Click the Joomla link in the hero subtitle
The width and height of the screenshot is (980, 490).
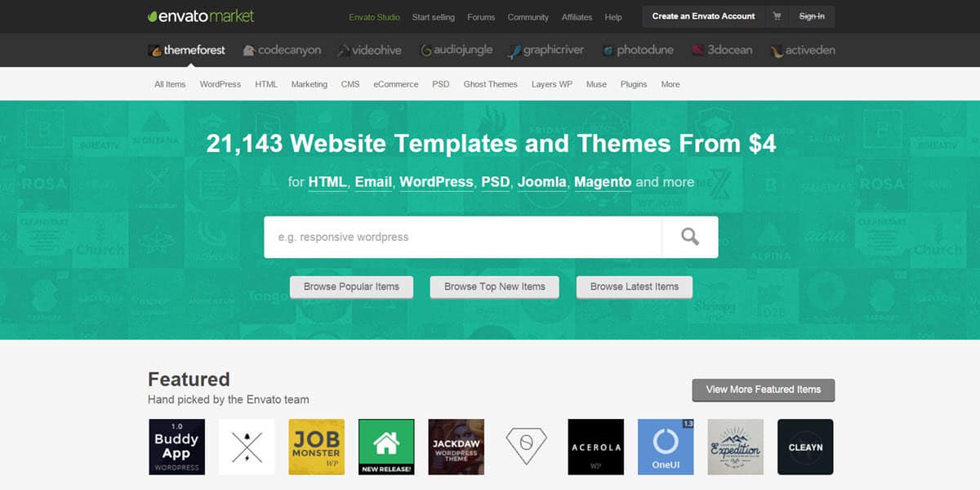pos(542,182)
